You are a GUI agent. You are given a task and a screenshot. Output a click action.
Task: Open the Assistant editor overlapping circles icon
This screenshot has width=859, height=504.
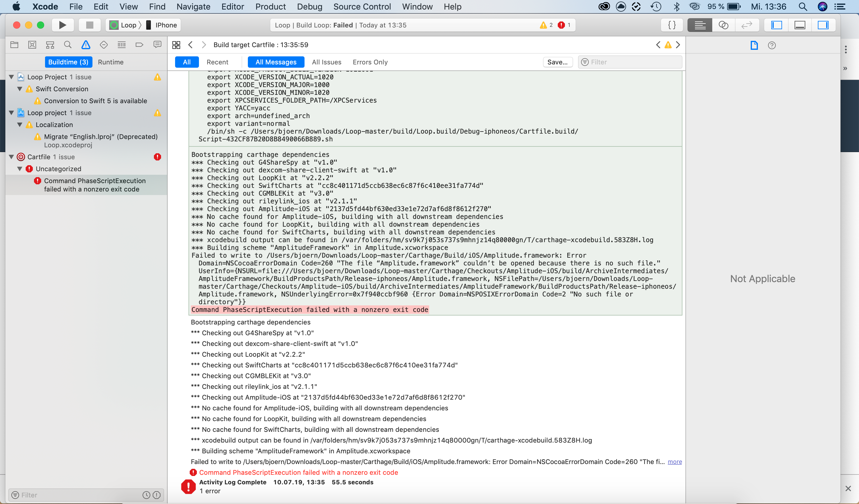723,25
